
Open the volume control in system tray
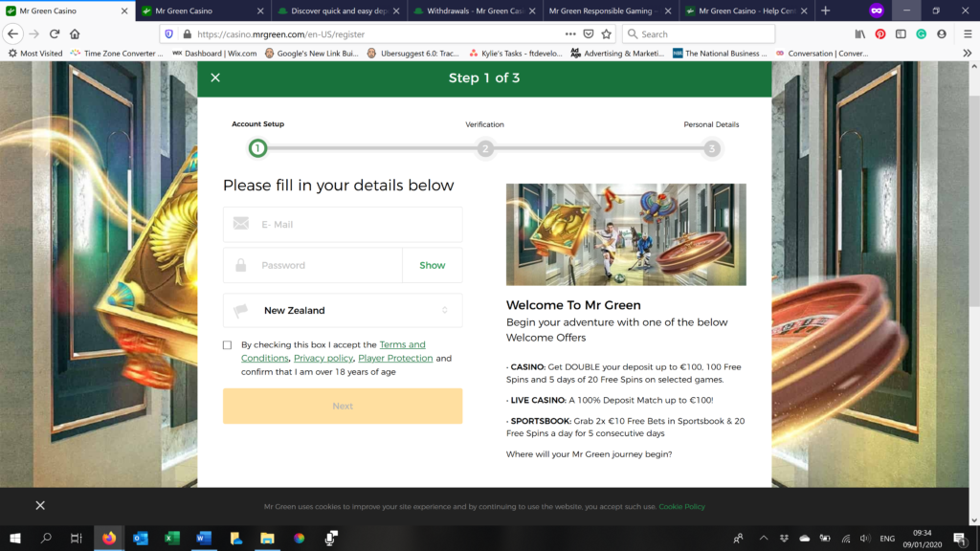(x=865, y=538)
